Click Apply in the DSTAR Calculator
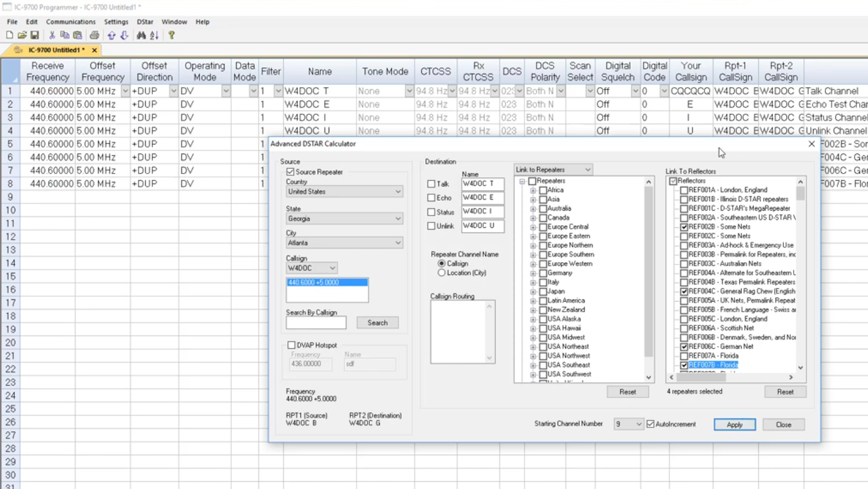868x489 pixels. pos(734,425)
